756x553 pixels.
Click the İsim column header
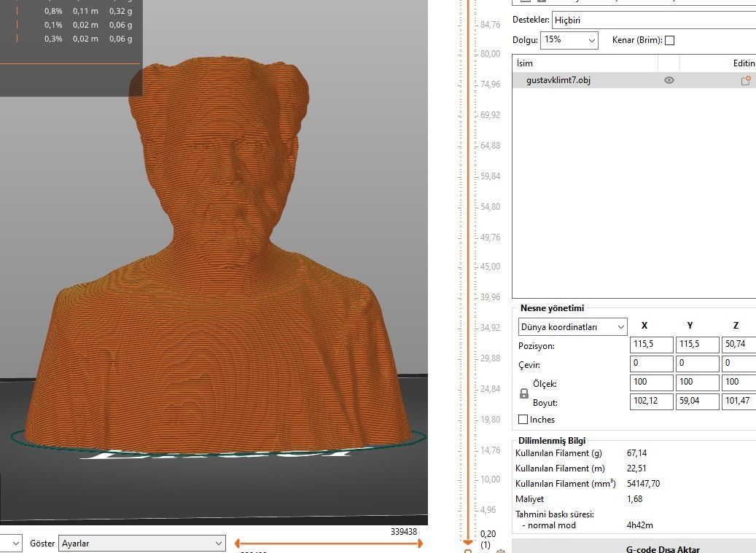click(x=585, y=63)
